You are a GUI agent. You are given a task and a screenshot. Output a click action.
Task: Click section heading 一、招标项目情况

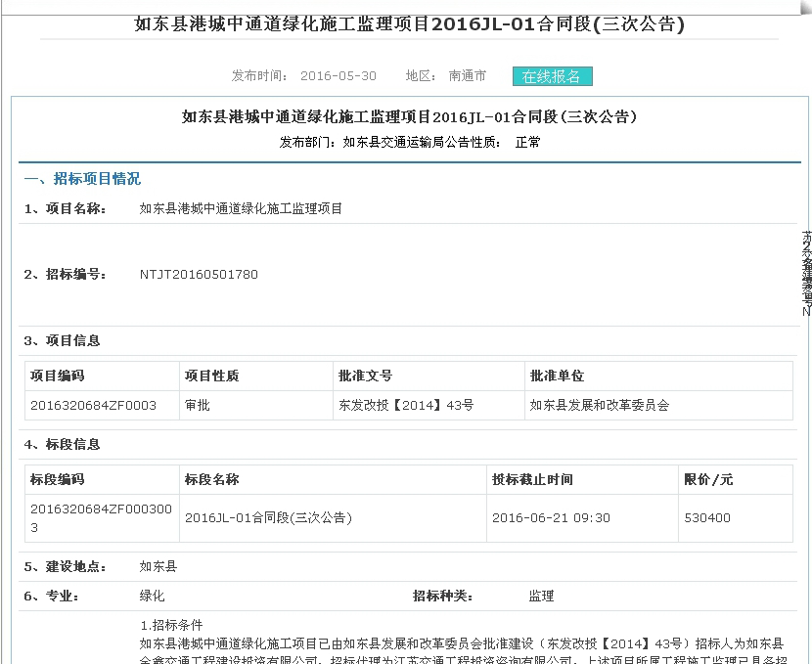tap(82, 179)
